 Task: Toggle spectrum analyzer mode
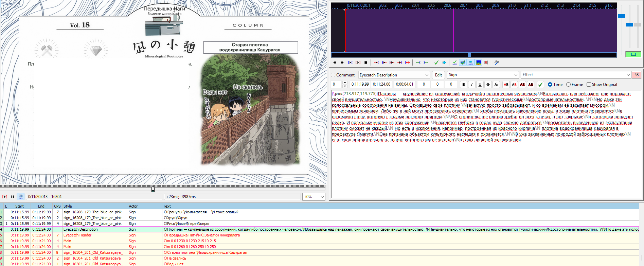[479, 63]
